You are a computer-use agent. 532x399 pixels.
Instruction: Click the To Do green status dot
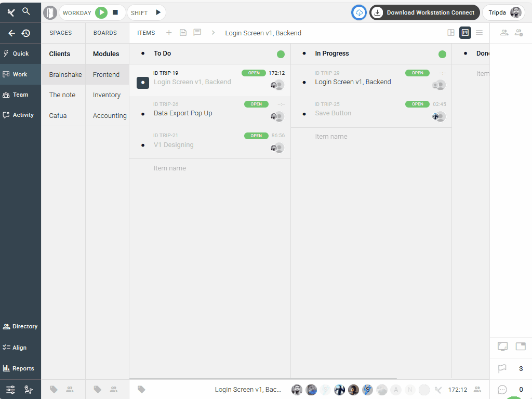tap(281, 54)
